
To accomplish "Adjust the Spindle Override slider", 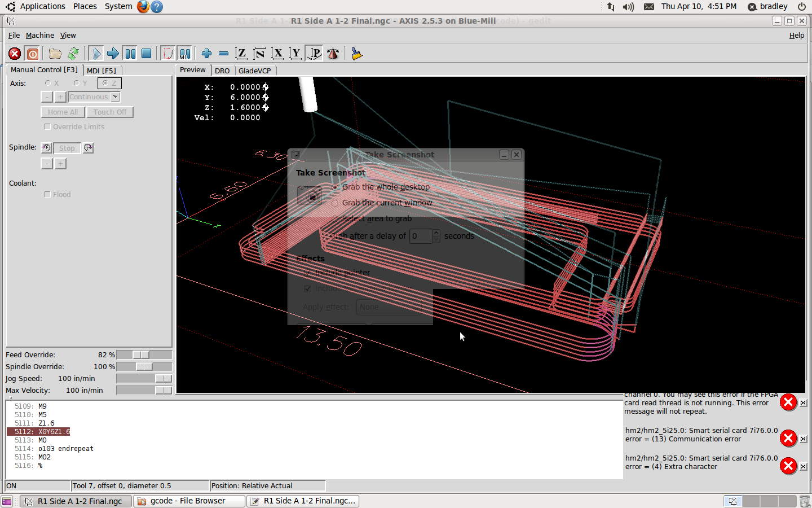I will pos(144,366).
